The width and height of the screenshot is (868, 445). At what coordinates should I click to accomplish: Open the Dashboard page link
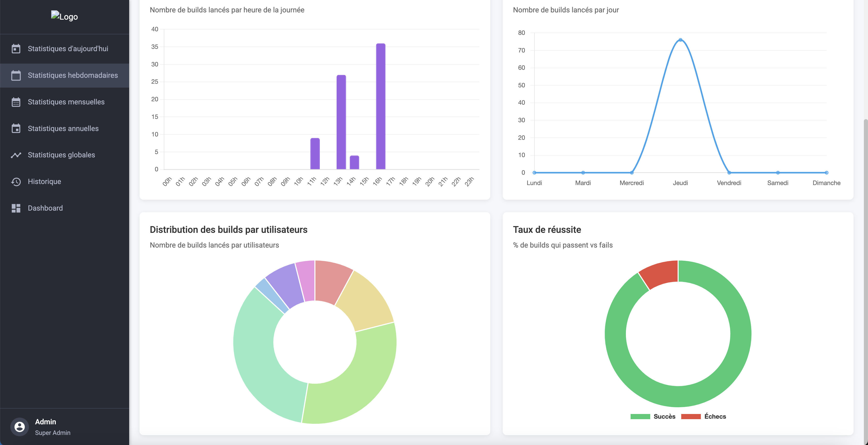45,208
